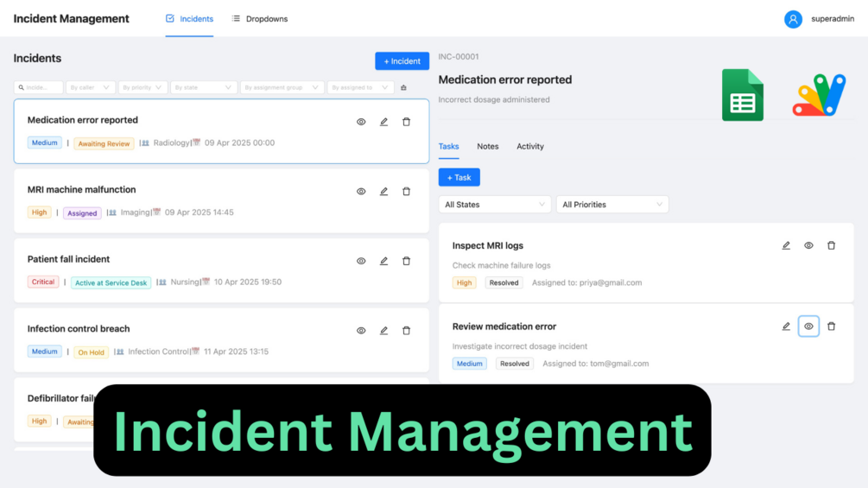Edit the Inspect MRI logs task
The image size is (868, 488).
click(x=786, y=245)
